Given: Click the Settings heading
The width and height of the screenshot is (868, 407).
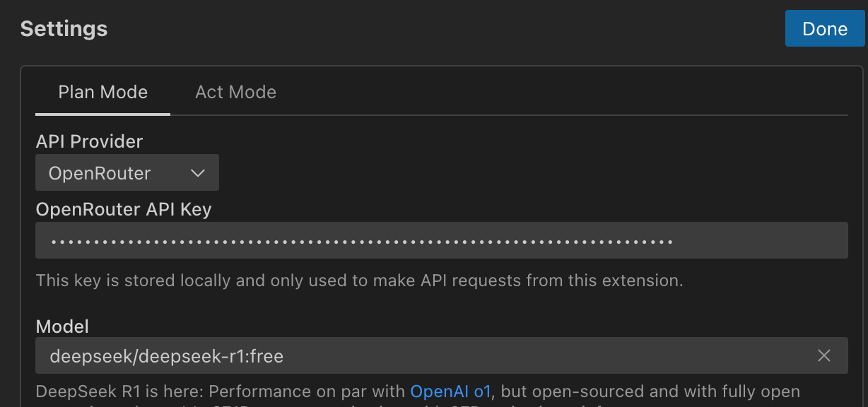Looking at the screenshot, I should point(64,29).
